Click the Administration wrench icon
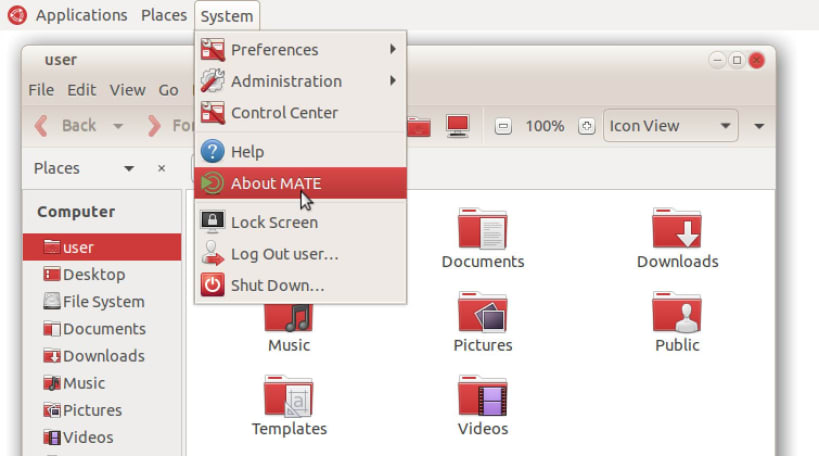The width and height of the screenshot is (819, 456). [x=213, y=81]
